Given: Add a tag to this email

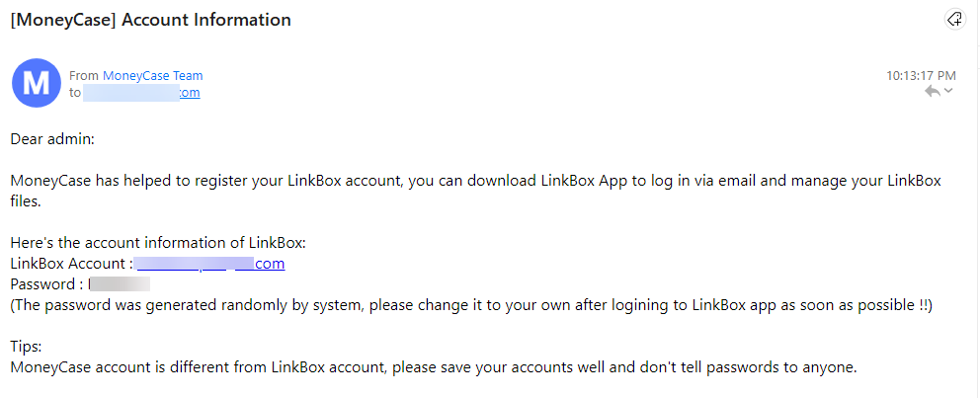Looking at the screenshot, I should pos(954,20).
